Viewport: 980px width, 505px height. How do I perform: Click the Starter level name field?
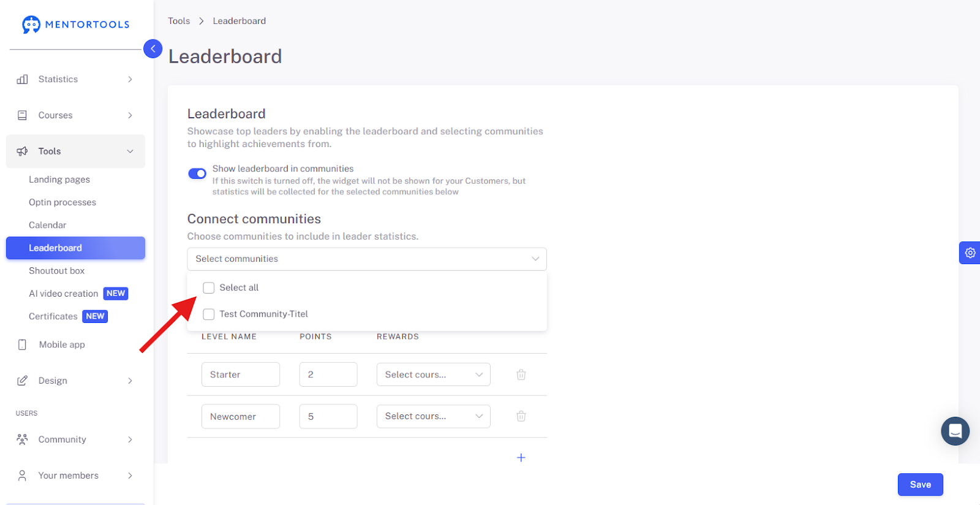coord(241,374)
